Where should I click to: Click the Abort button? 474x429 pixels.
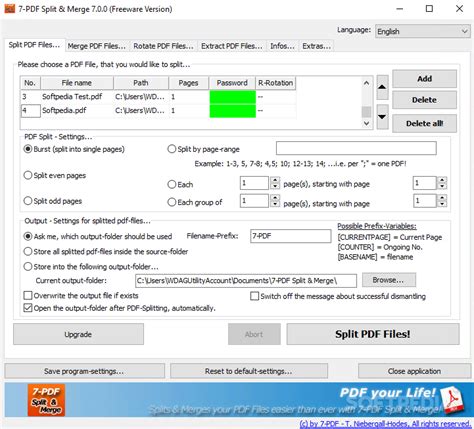(x=254, y=334)
